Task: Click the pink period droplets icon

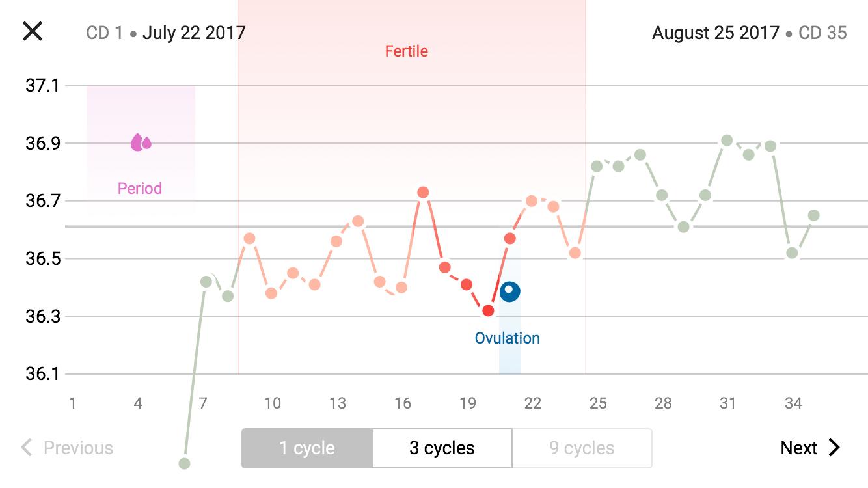Action: point(141,142)
